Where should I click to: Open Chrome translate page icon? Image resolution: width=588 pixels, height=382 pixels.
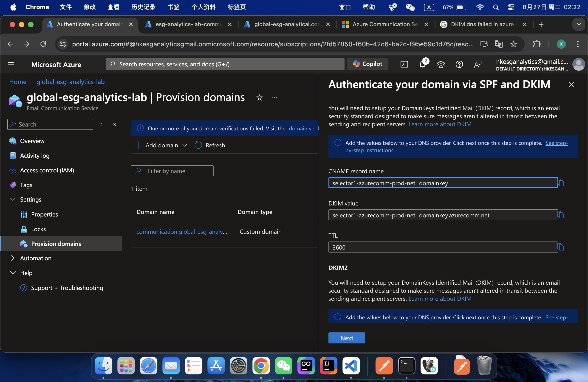pyautogui.click(x=499, y=44)
